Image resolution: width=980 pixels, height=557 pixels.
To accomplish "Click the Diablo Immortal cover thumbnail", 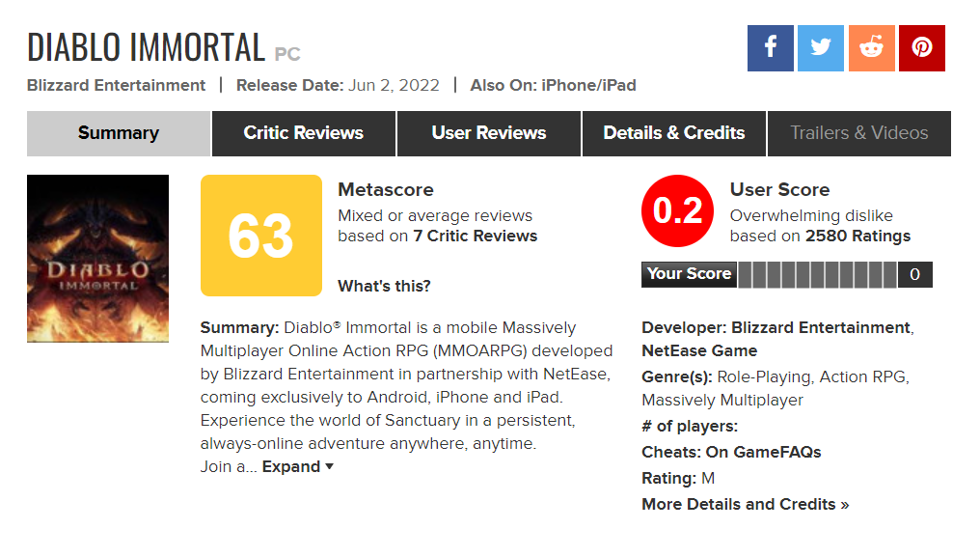I will point(97,259).
